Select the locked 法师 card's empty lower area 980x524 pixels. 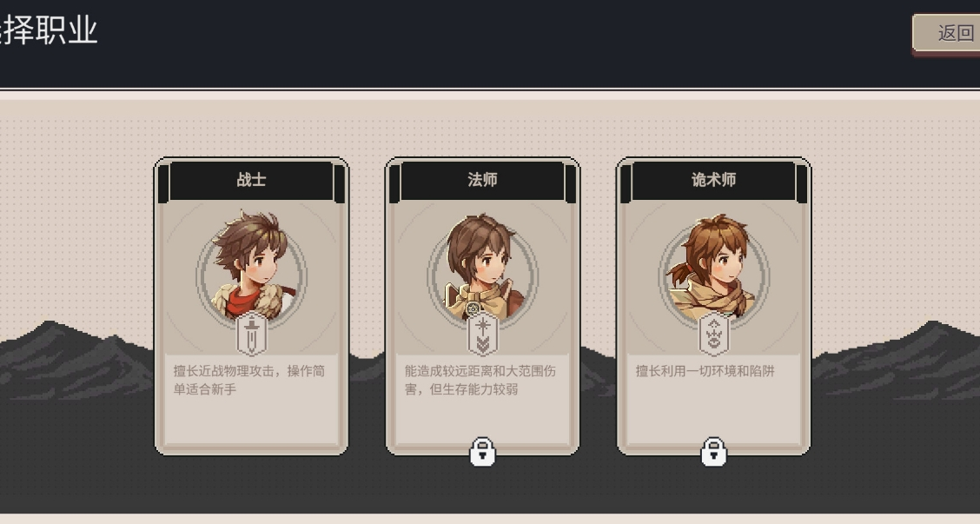click(482, 418)
